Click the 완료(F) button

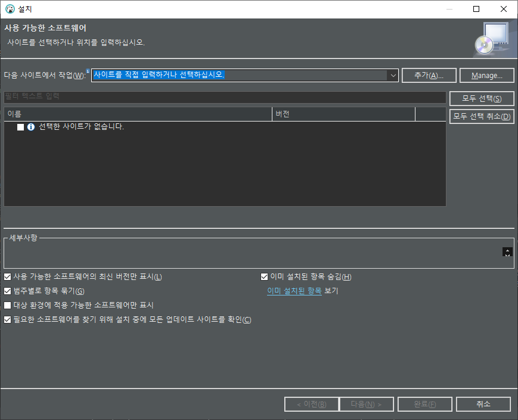click(425, 404)
